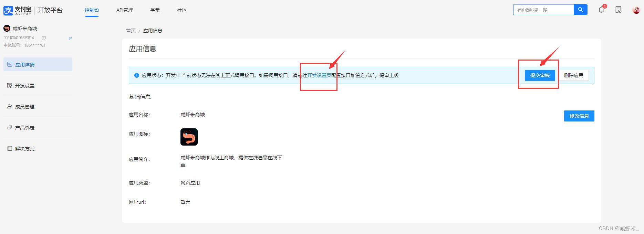Open 产品绑定 in the sidebar
This screenshot has width=644, height=234.
point(38,127)
